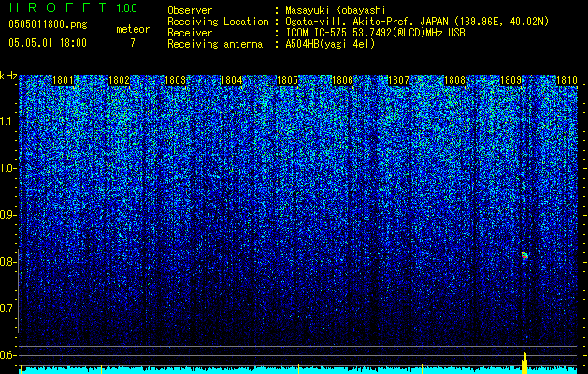
Task: Select location text Ogata-vill. Akita-Pref. JAPAN
Action: 367,22
